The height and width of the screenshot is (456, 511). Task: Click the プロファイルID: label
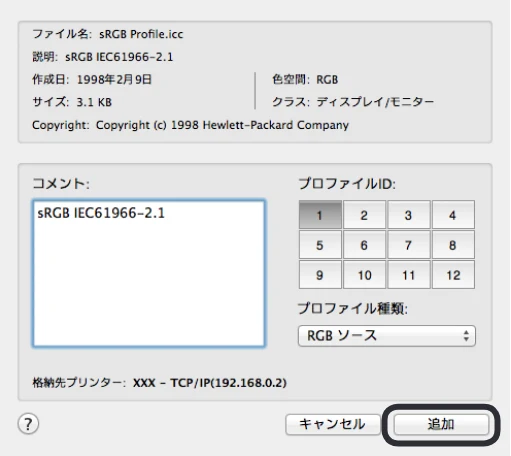(347, 184)
